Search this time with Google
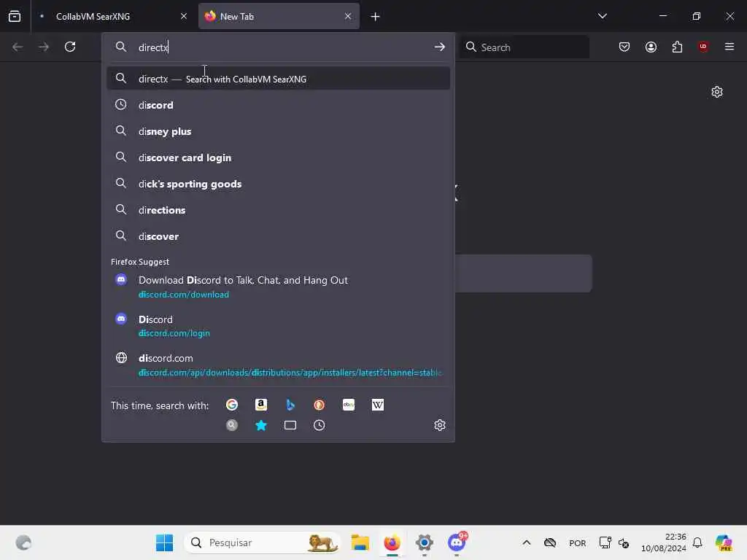 232,405
